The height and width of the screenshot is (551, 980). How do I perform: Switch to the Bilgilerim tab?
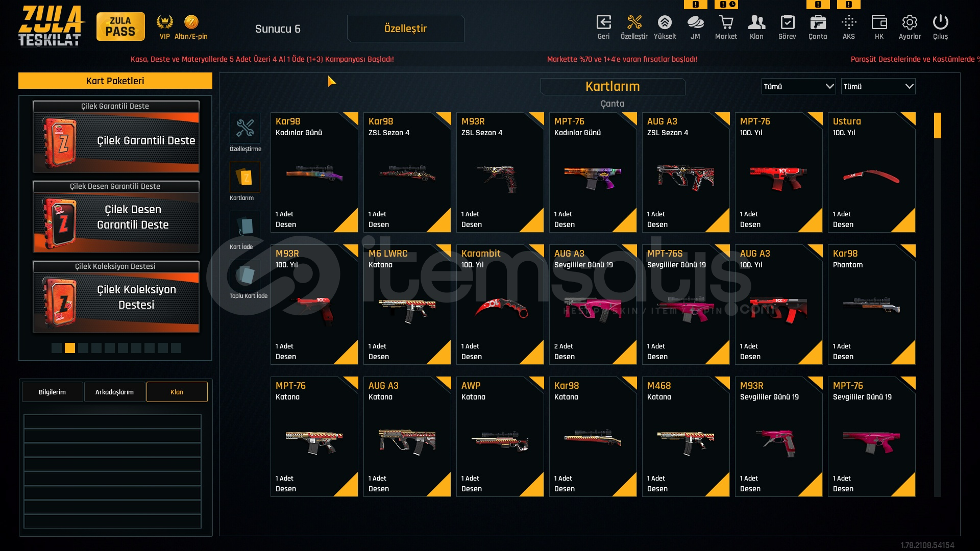[52, 392]
